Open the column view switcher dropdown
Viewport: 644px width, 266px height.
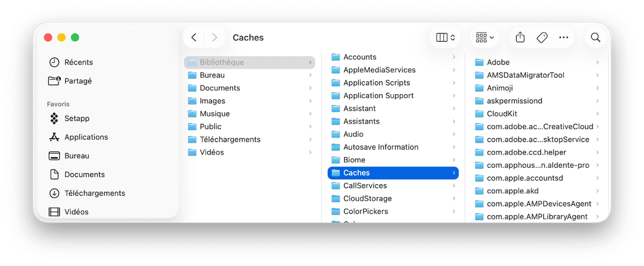click(x=445, y=38)
